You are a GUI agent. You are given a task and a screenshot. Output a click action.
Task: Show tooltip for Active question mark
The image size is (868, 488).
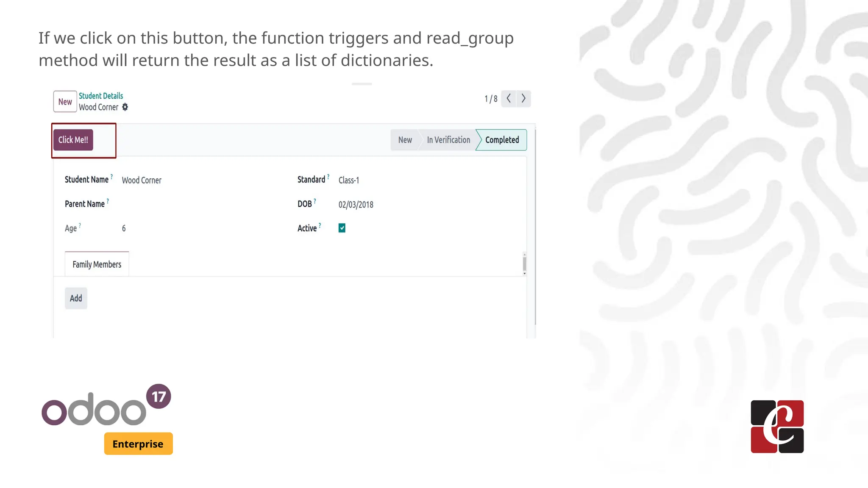(x=320, y=225)
